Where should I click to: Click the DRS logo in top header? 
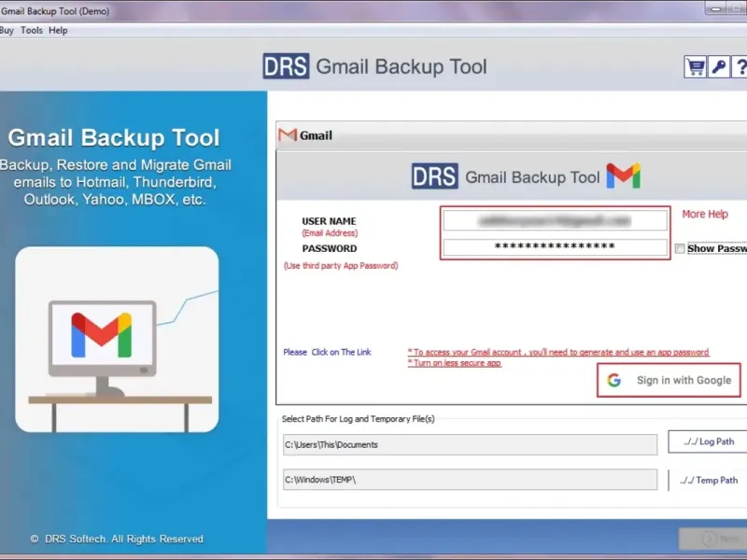286,66
